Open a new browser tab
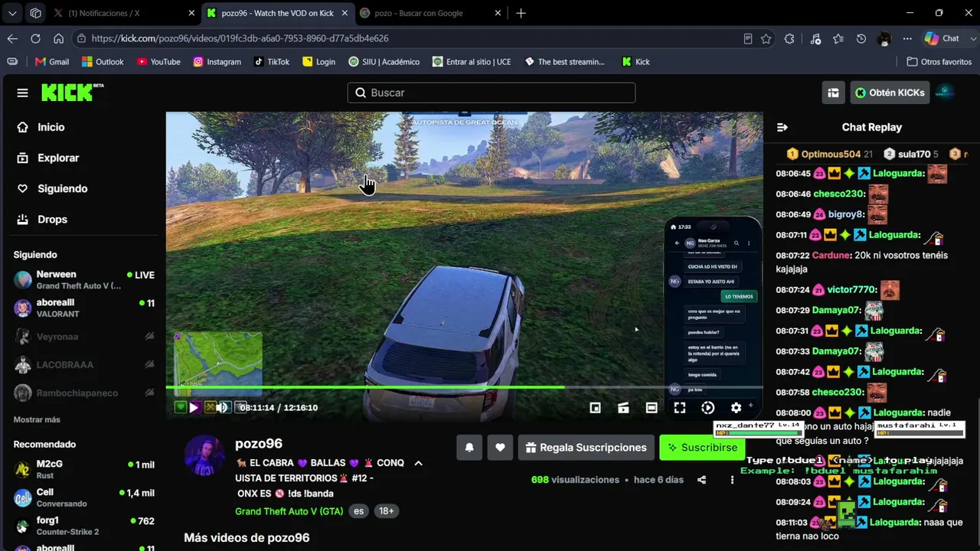Screen dimensions: 980x551 (521, 13)
